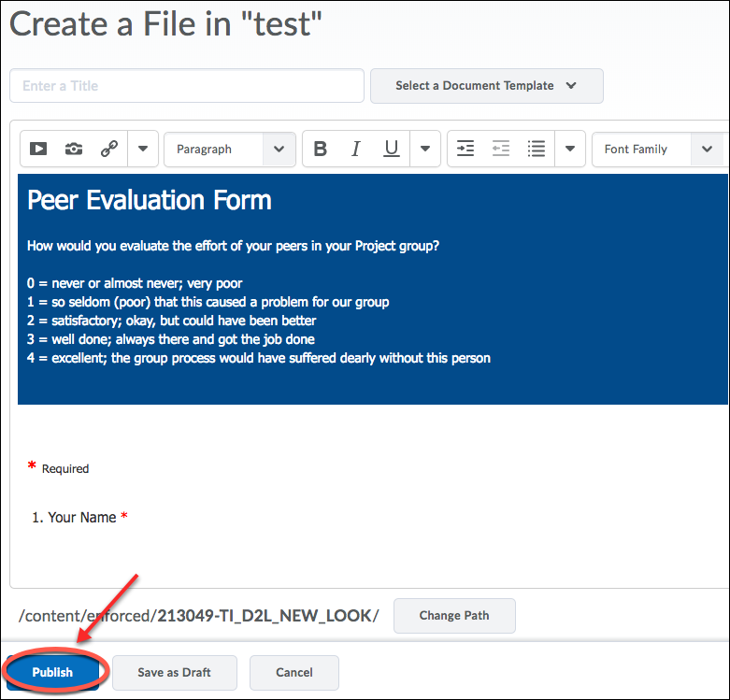
Task: Toggle underline formatting
Action: tap(391, 149)
